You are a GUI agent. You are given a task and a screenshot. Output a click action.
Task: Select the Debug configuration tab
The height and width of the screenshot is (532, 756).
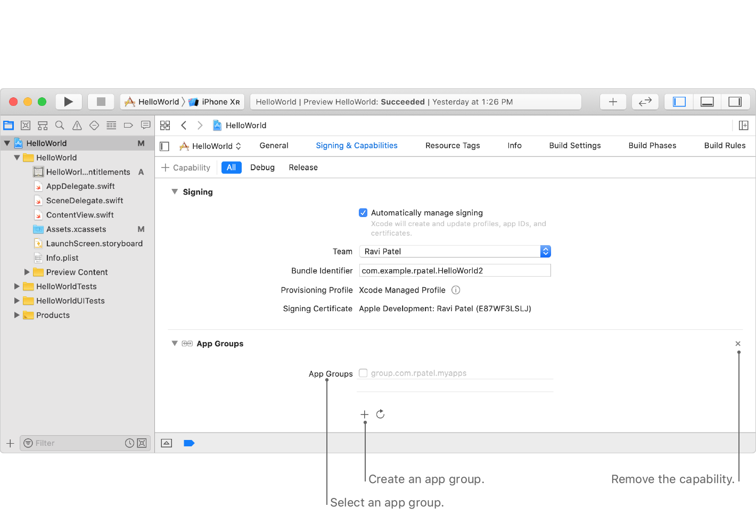[x=262, y=168]
